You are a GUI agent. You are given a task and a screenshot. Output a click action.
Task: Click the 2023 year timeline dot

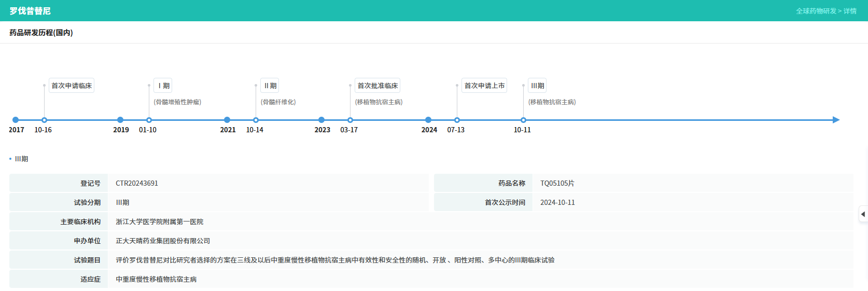tap(321, 120)
